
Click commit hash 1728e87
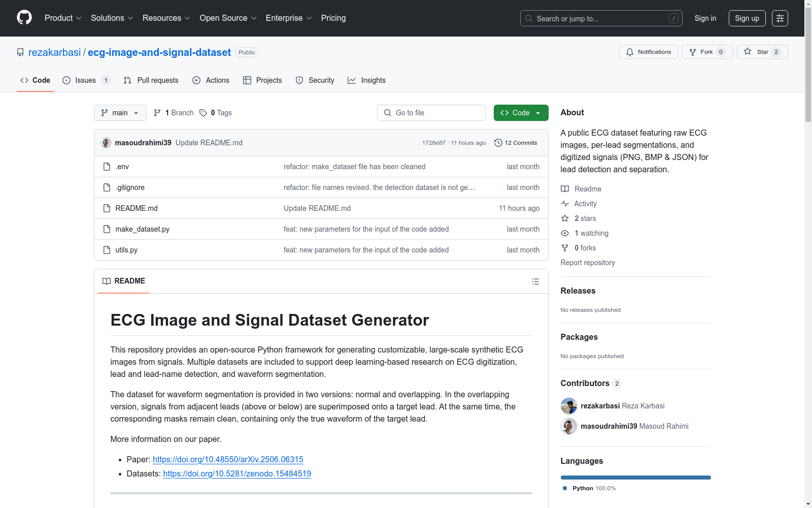[x=434, y=143]
